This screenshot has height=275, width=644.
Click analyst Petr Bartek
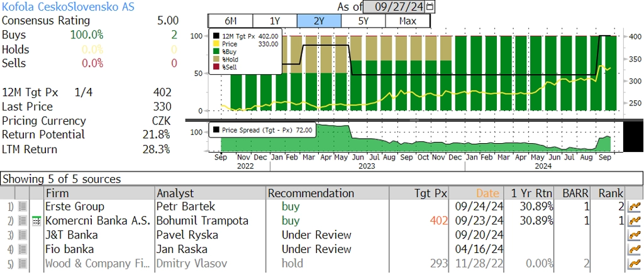[x=186, y=207]
